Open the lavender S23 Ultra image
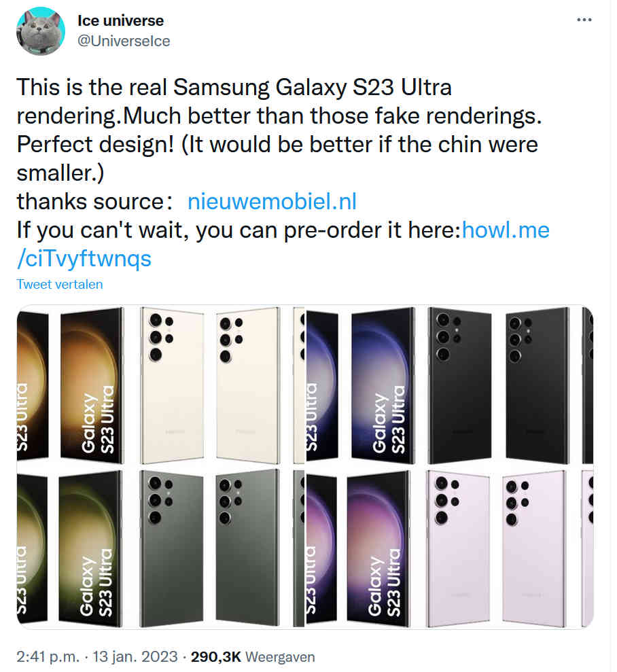The height and width of the screenshot is (672, 617). coord(449,548)
